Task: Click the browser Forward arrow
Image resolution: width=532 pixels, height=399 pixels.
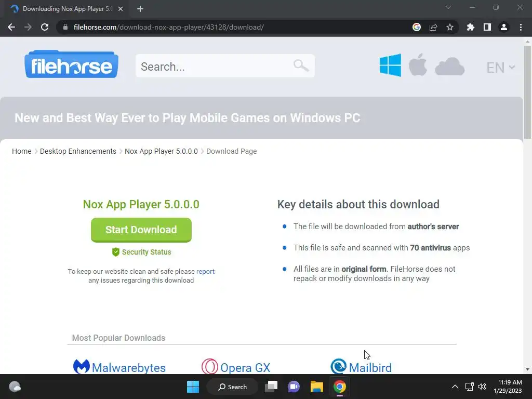Action: point(28,27)
